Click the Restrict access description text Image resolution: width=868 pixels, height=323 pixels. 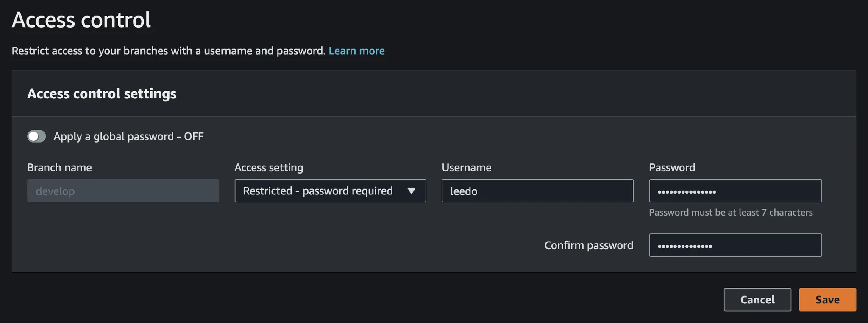(x=168, y=51)
